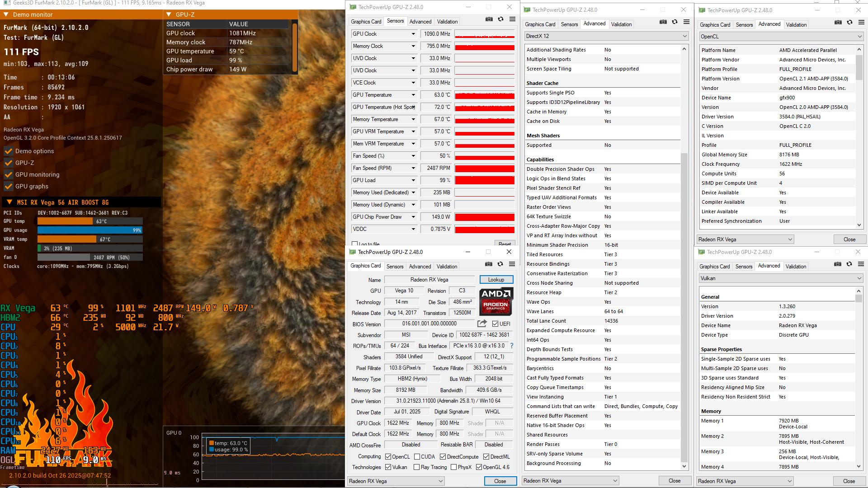This screenshot has height=488, width=868.
Task: Toggle the UEFI checkbox
Action: click(495, 324)
